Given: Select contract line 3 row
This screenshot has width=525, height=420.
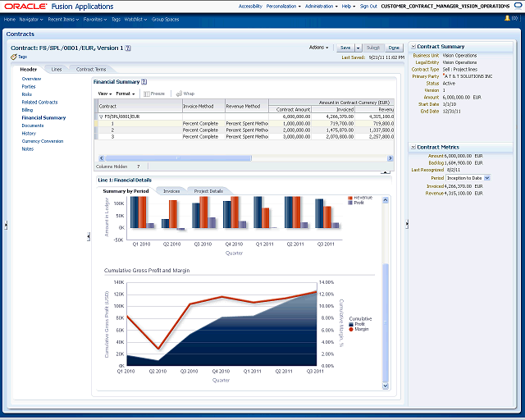Looking at the screenshot, I should point(244,137).
